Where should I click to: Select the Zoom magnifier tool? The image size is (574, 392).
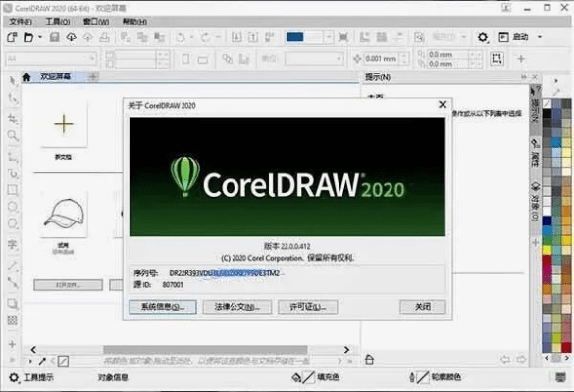coord(13,135)
